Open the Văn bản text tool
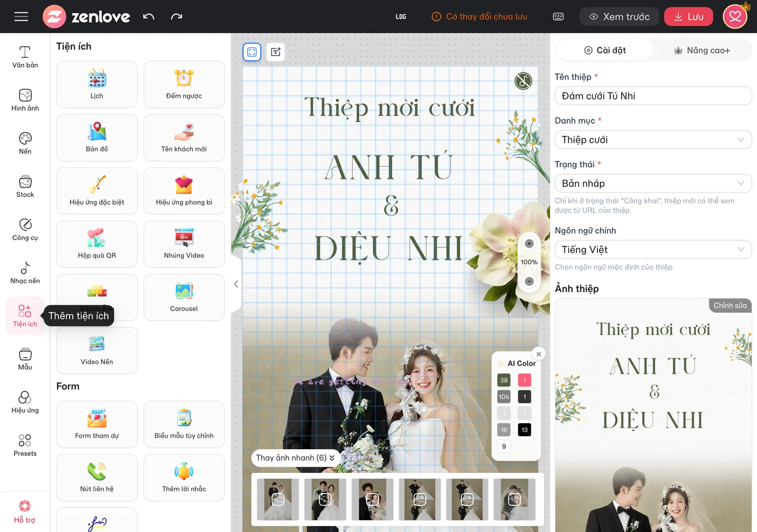757x532 pixels. pyautogui.click(x=25, y=57)
